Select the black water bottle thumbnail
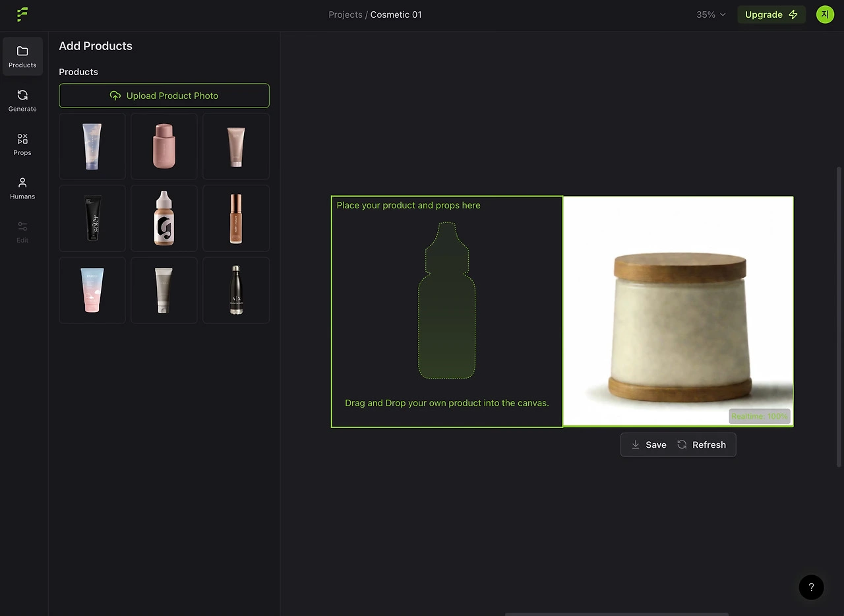Image resolution: width=844 pixels, height=616 pixels. click(x=236, y=290)
